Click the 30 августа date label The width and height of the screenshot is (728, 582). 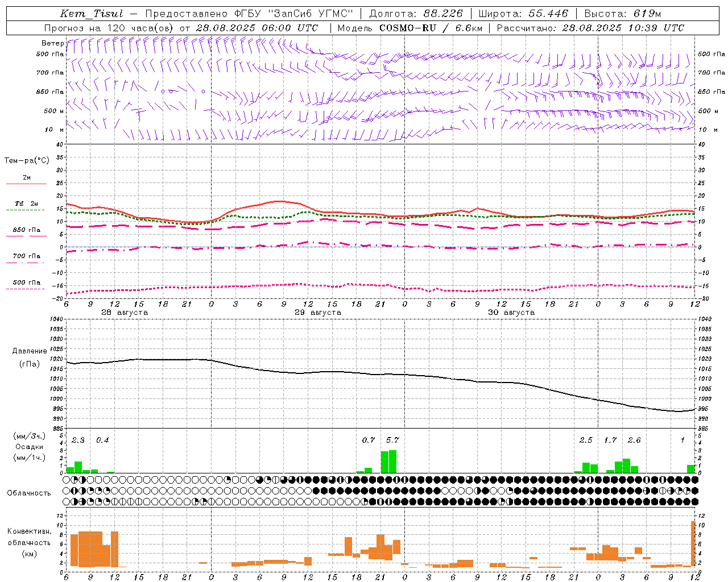(511, 313)
